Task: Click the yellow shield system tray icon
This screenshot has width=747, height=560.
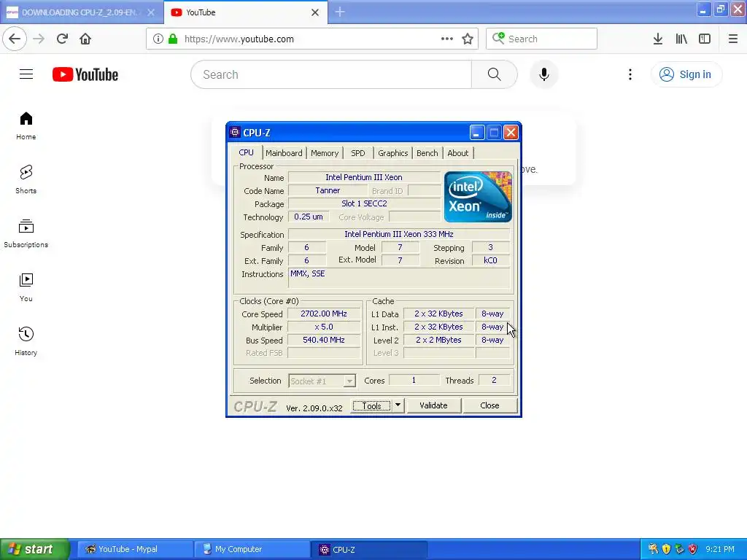Action: coord(667,549)
